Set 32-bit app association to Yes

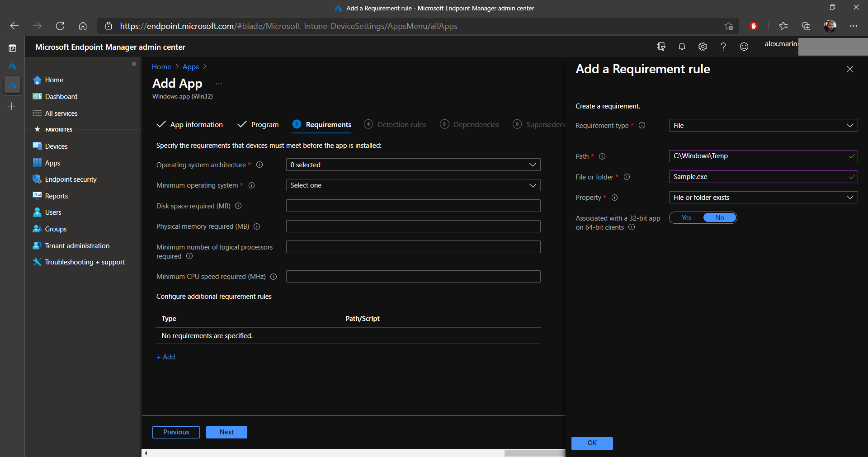(686, 218)
